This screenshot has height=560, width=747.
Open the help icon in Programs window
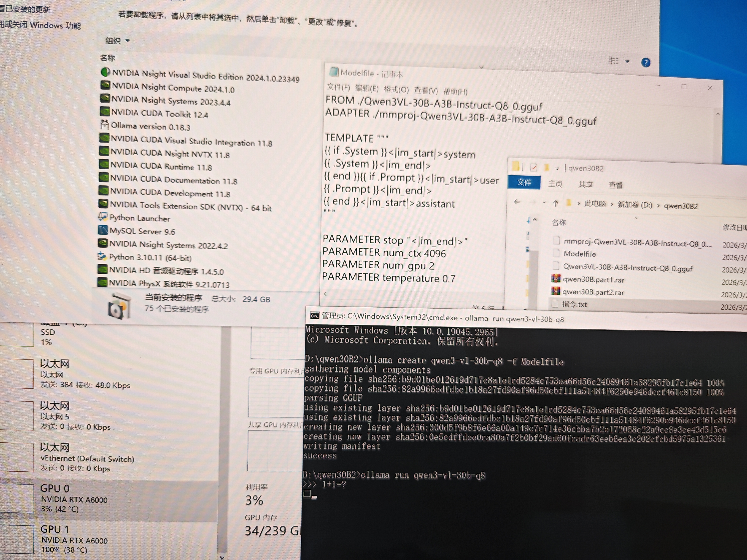[x=646, y=63]
